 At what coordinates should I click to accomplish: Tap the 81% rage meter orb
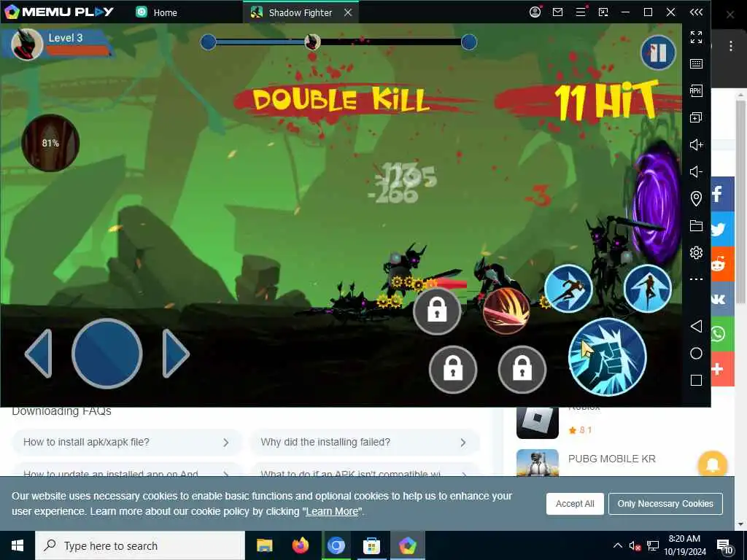50,143
